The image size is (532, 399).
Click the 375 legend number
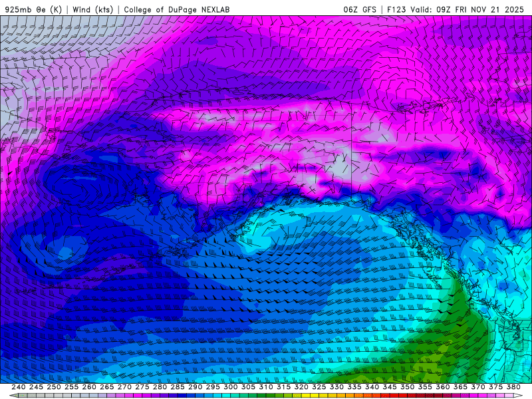point(495,387)
